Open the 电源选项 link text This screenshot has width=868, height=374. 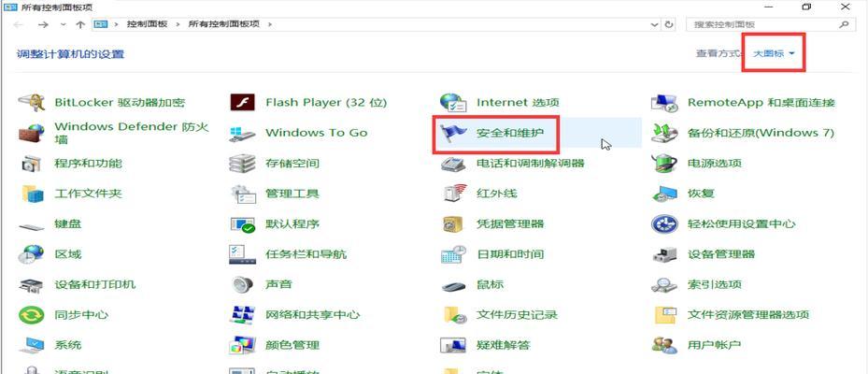(x=714, y=164)
